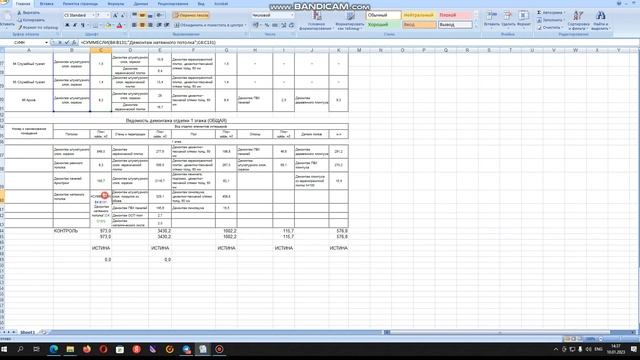Open the Данные ribbon tab
This screenshot has height=360, width=640.
141,4
